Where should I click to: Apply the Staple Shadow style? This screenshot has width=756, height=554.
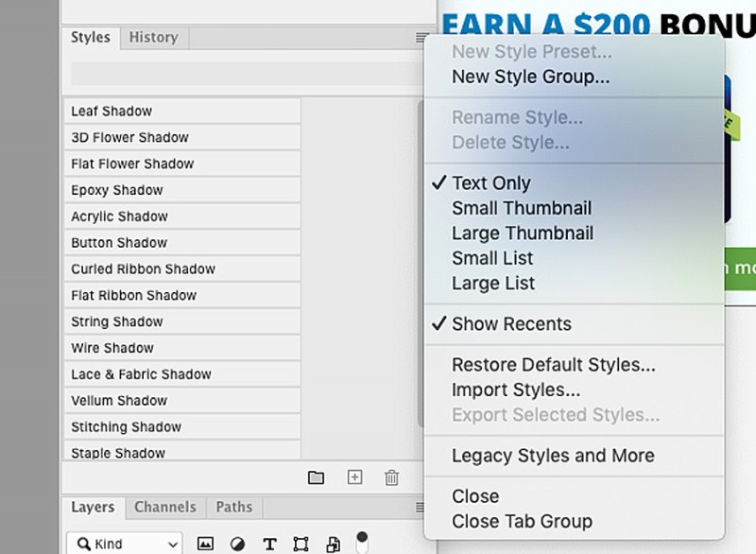pos(182,451)
